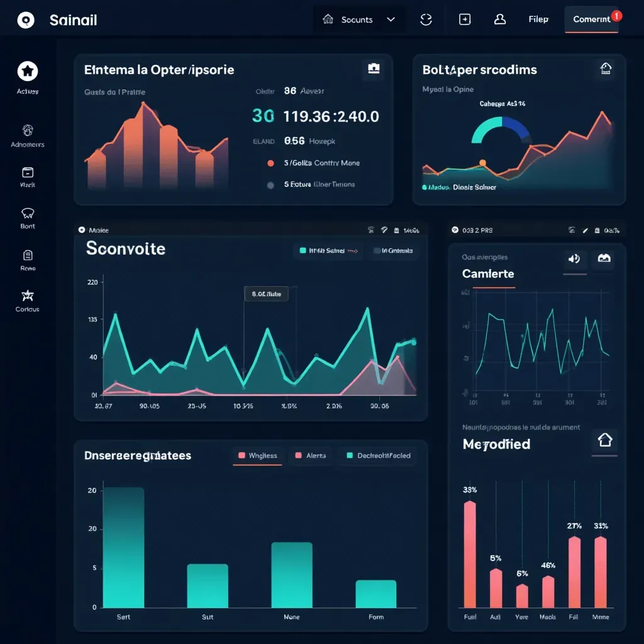Toggle the Mades legend dot

tap(425, 187)
